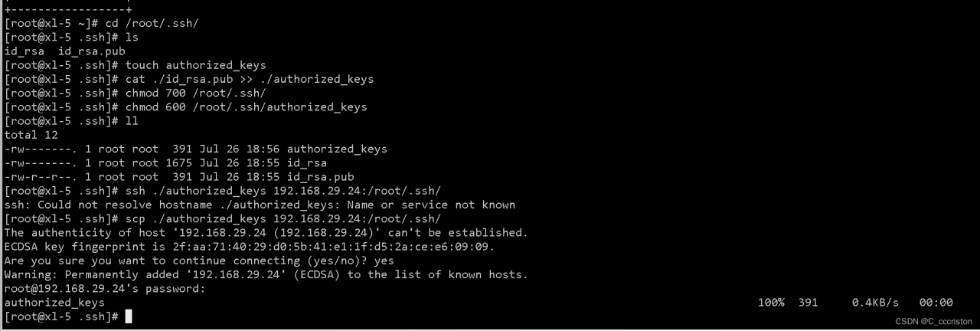
Task: Click the CSDN @C_cccriston watermark
Action: coord(934,322)
